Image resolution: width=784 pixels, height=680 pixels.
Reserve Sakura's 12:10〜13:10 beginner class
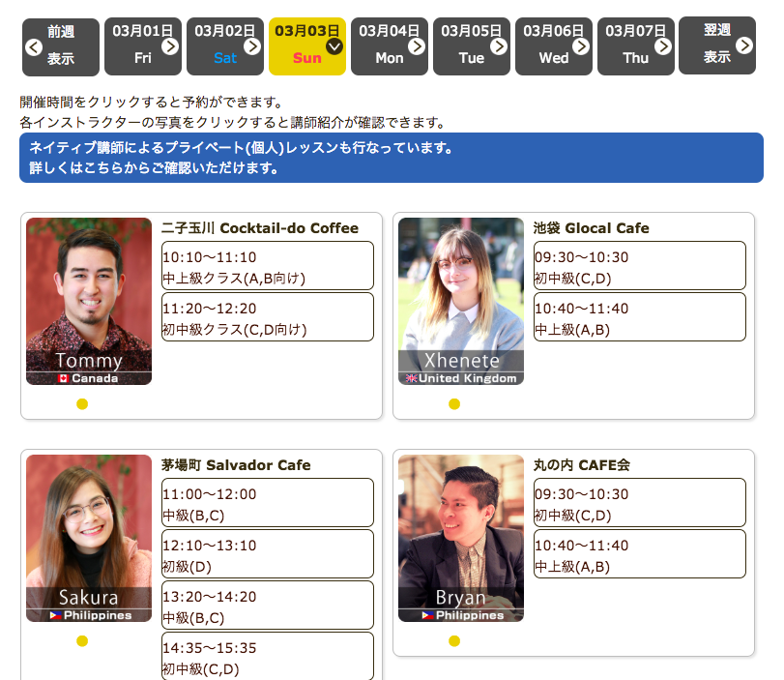point(267,555)
